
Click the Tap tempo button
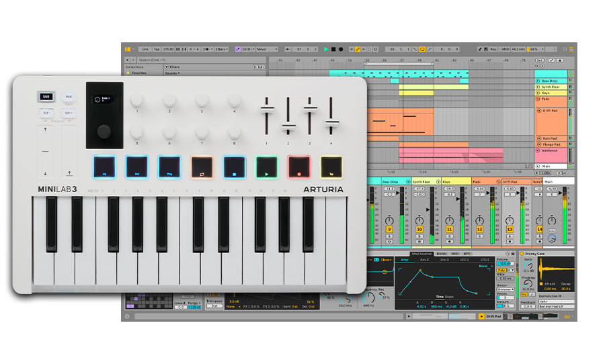point(157,49)
